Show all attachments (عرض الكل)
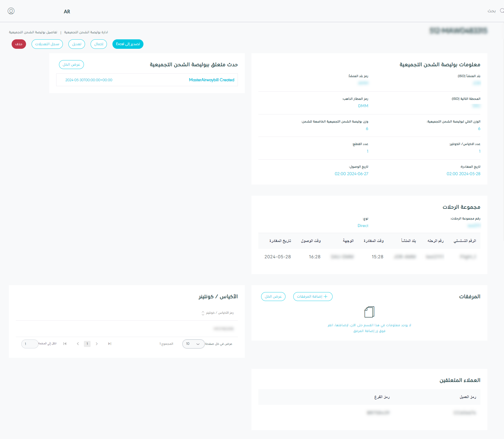The width and height of the screenshot is (504, 439). 273,297
